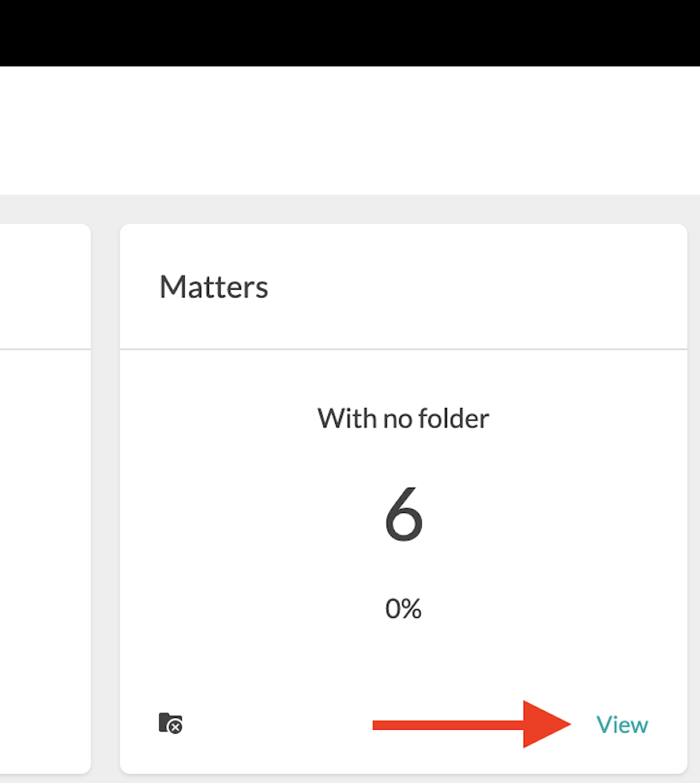Click the small x badge on folder icon
Screen dimensions: 700x783
click(x=175, y=728)
